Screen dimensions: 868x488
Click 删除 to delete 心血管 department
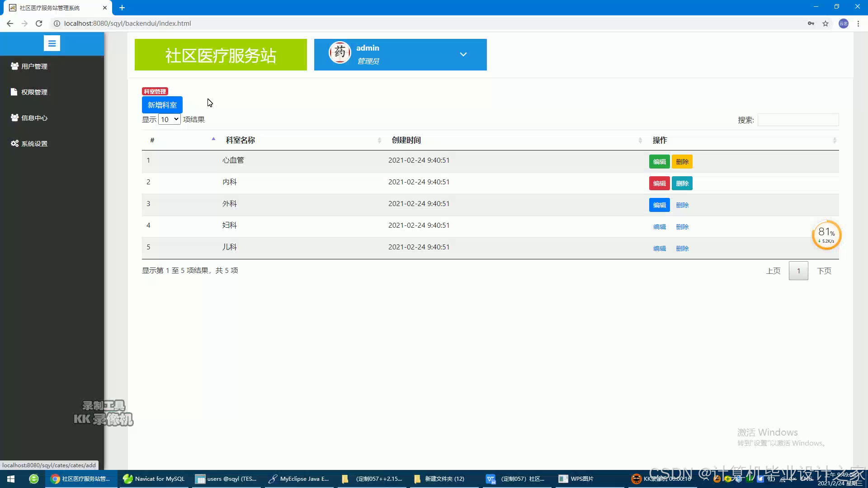[x=682, y=161]
